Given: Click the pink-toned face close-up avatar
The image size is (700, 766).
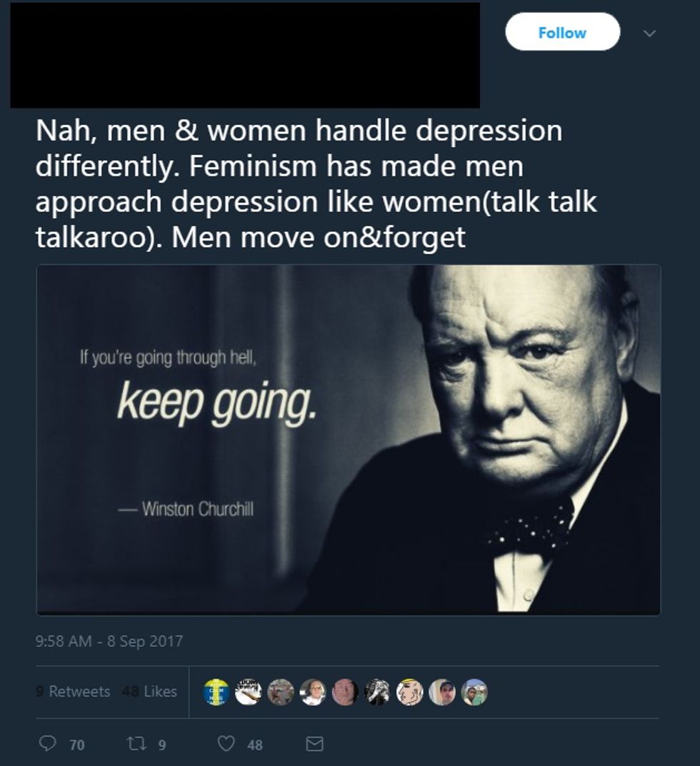Looking at the screenshot, I should point(345,692).
